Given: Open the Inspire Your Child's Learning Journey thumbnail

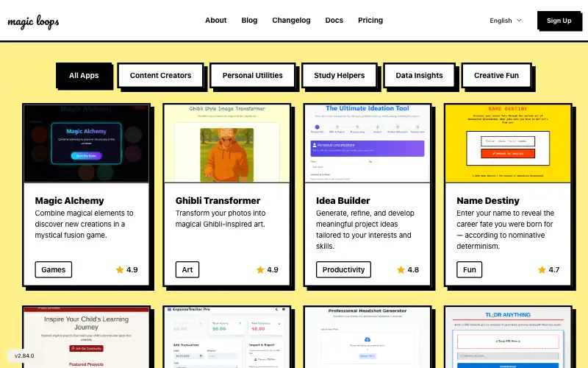Looking at the screenshot, I should [x=86, y=338].
